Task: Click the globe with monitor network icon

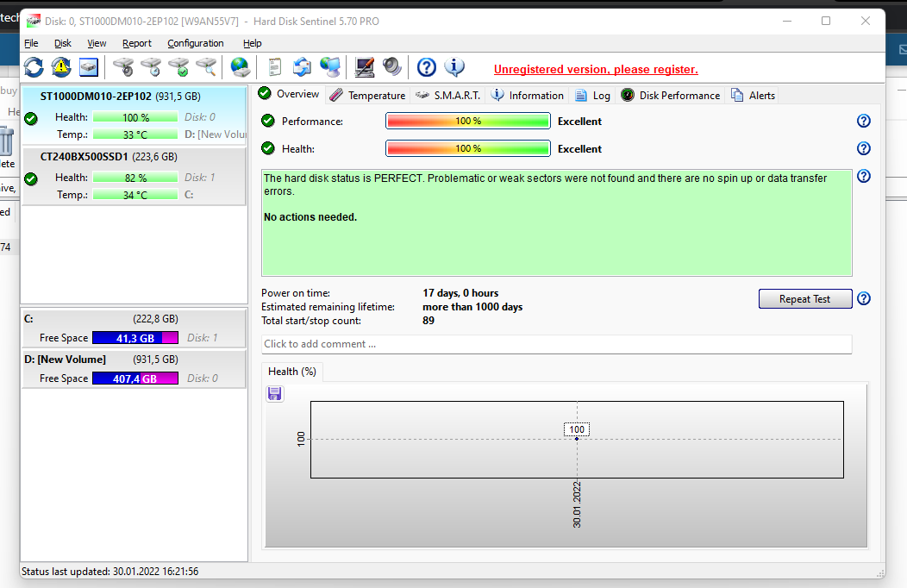Action: [330, 67]
